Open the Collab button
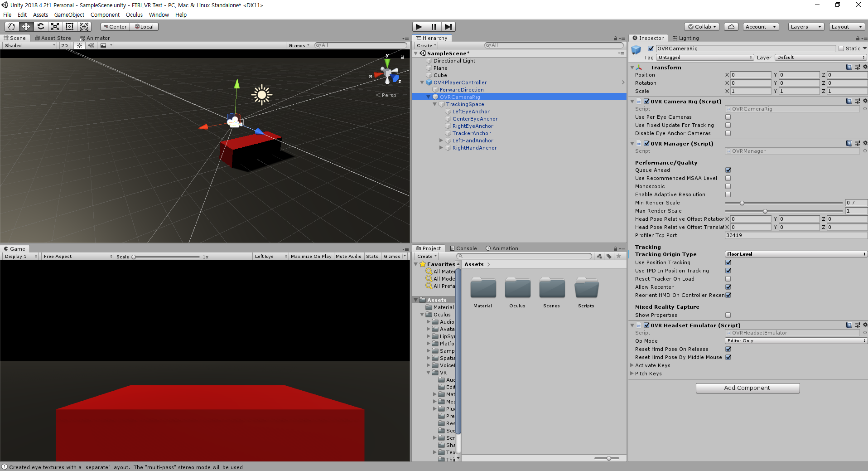This screenshot has height=471, width=868. [702, 27]
